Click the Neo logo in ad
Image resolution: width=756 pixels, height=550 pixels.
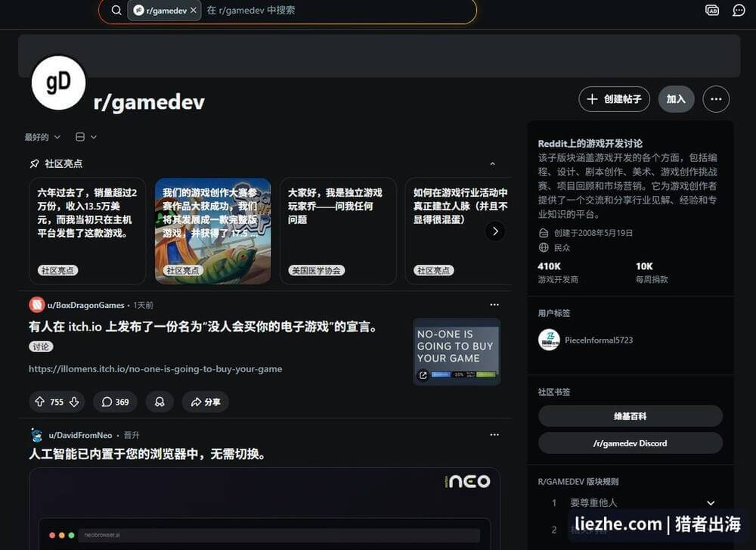(x=468, y=481)
